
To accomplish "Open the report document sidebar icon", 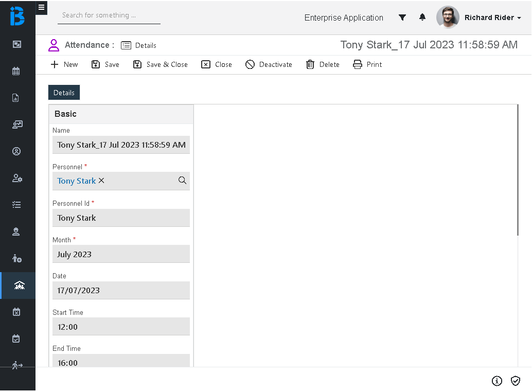I will [x=15, y=98].
